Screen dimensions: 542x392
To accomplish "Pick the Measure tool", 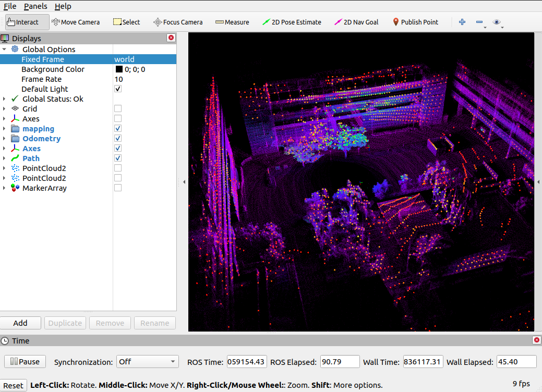I will click(x=232, y=22).
